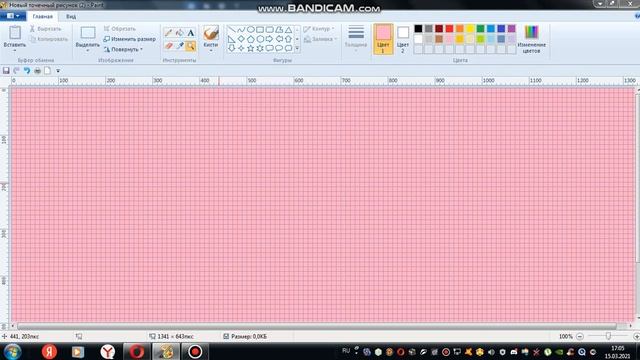The image size is (640, 360).
Task: Choose the Hexagon shape
Action: (260, 39)
